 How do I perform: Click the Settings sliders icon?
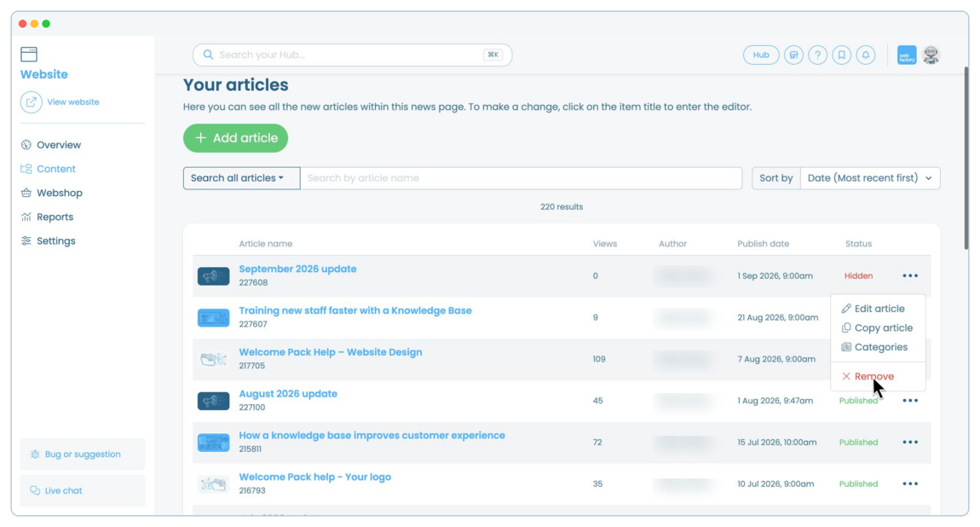26,240
